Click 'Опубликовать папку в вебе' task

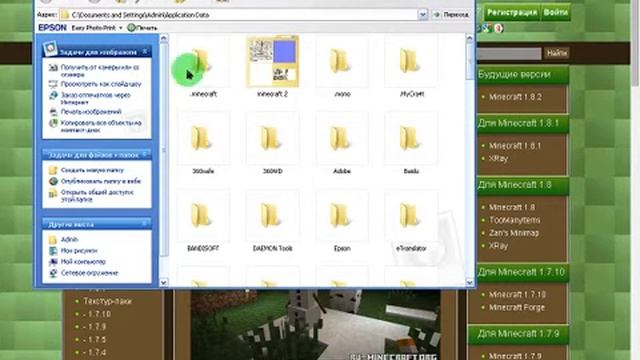[100, 181]
